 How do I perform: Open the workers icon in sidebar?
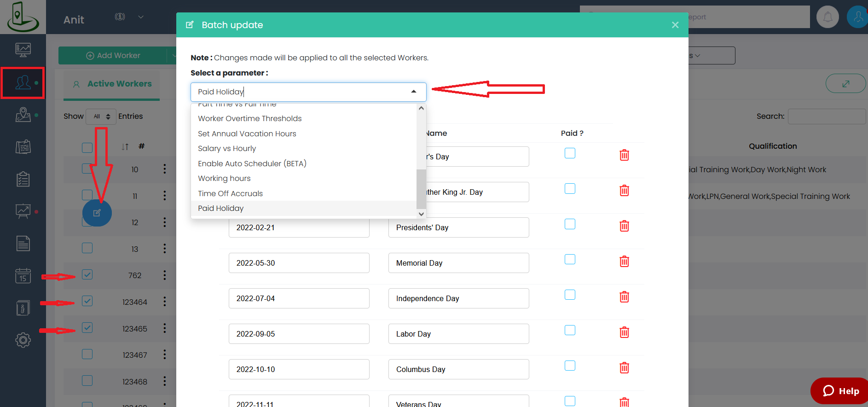pyautogui.click(x=23, y=83)
